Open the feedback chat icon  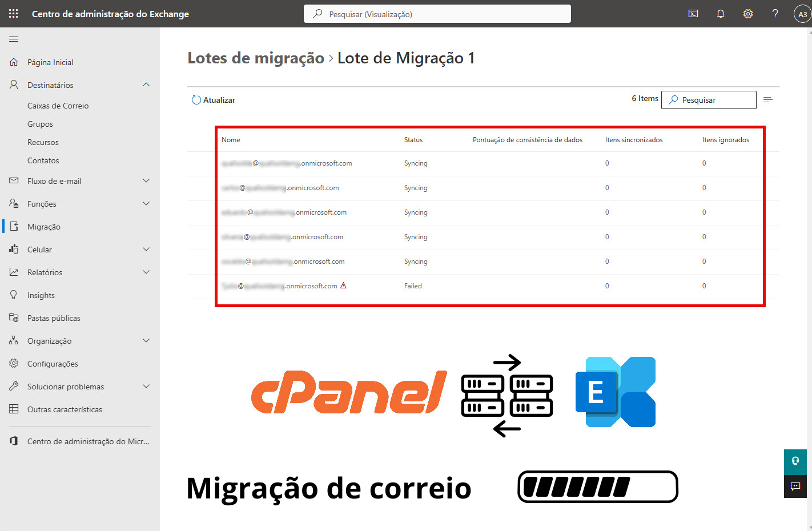pyautogui.click(x=795, y=486)
